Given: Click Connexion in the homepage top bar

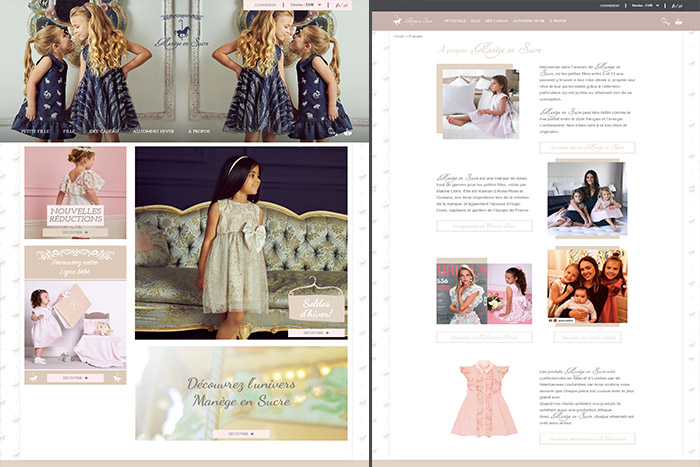Looking at the screenshot, I should pyautogui.click(x=265, y=5).
